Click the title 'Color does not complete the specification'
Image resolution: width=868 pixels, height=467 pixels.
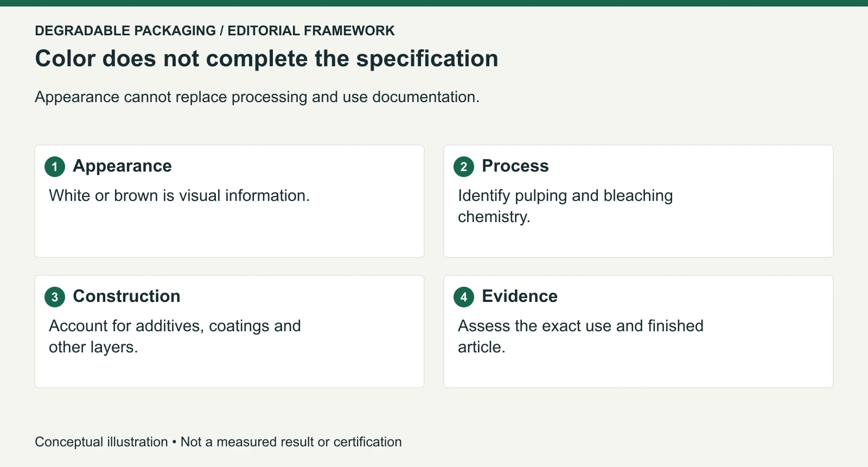click(266, 59)
